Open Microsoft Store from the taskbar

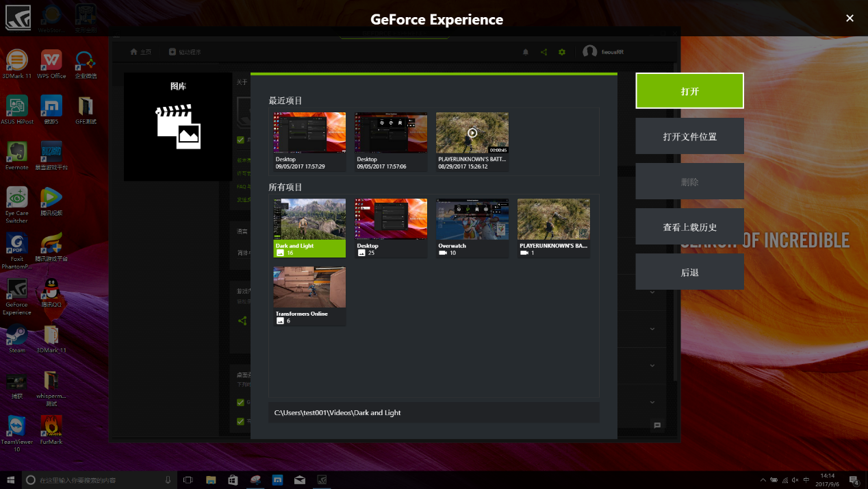233,480
